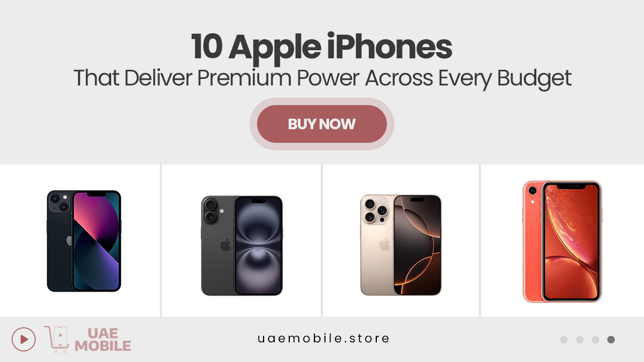Open the coral iPhone XR image
The width and height of the screenshot is (644, 362).
pos(562,241)
